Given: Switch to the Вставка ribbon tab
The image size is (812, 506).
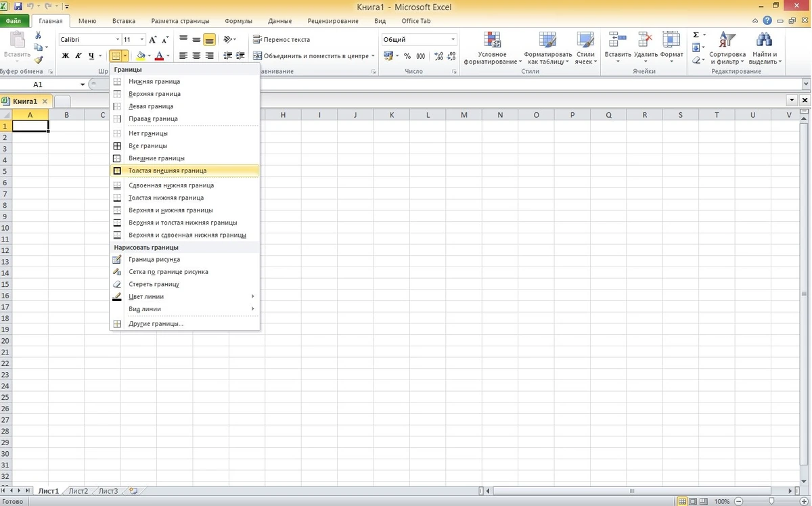Looking at the screenshot, I should pos(123,21).
